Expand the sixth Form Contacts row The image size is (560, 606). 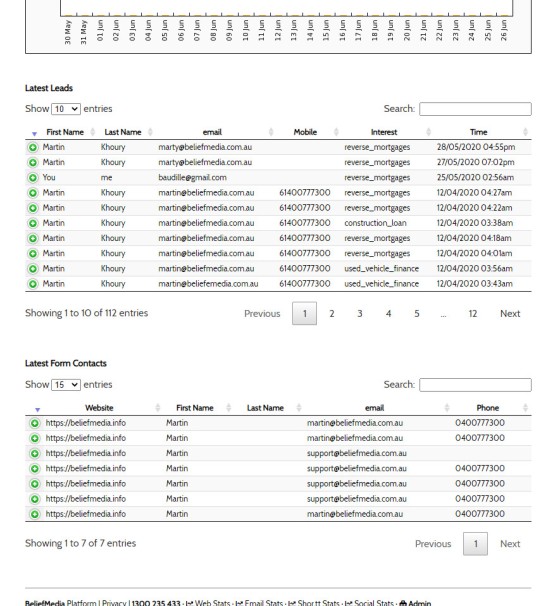[x=34, y=499]
